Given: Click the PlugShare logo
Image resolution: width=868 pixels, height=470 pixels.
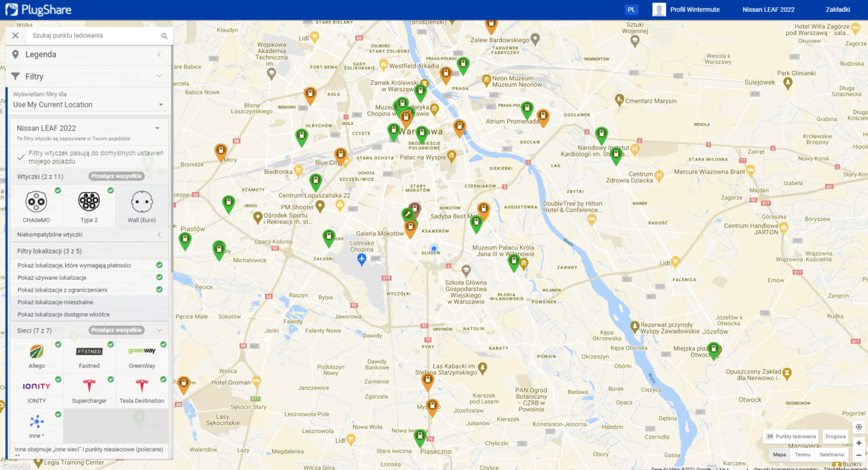Looking at the screenshot, I should tap(38, 10).
